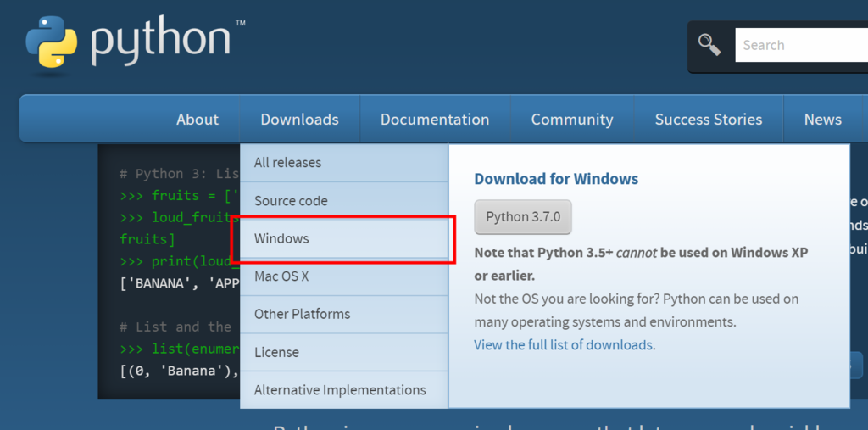Click the Windows XP note text
This screenshot has height=430, width=868.
(x=641, y=264)
